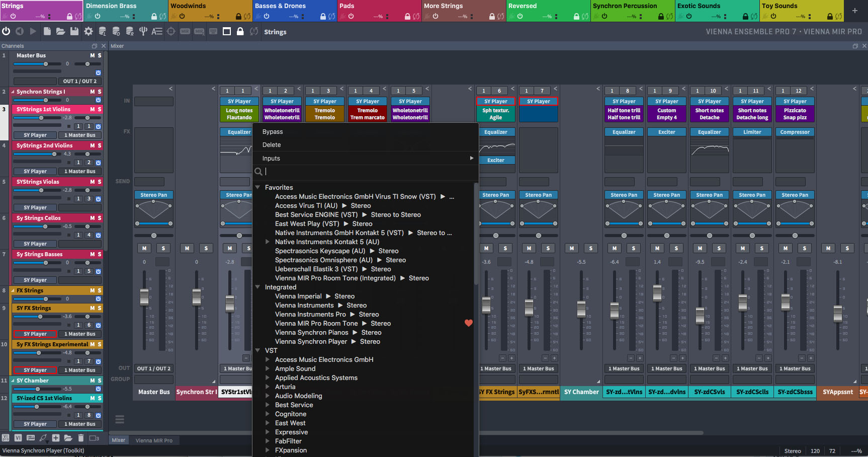The image size is (868, 457).
Task: Collapse the Synchron Strings I folder channel
Action: (x=13, y=92)
